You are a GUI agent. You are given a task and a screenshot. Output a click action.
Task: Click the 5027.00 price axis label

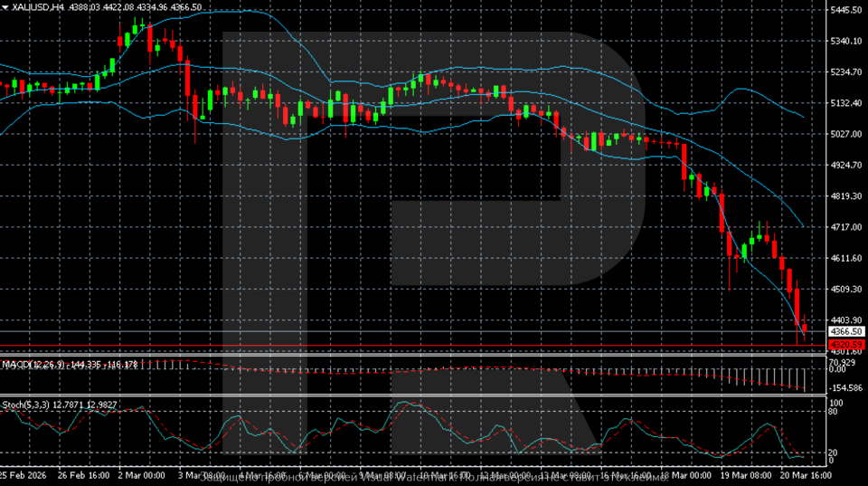coord(843,134)
